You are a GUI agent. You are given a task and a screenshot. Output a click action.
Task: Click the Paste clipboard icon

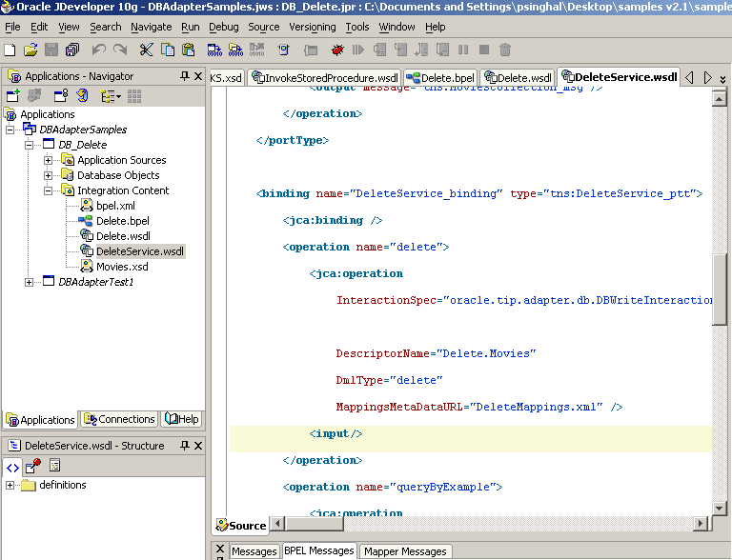188,50
